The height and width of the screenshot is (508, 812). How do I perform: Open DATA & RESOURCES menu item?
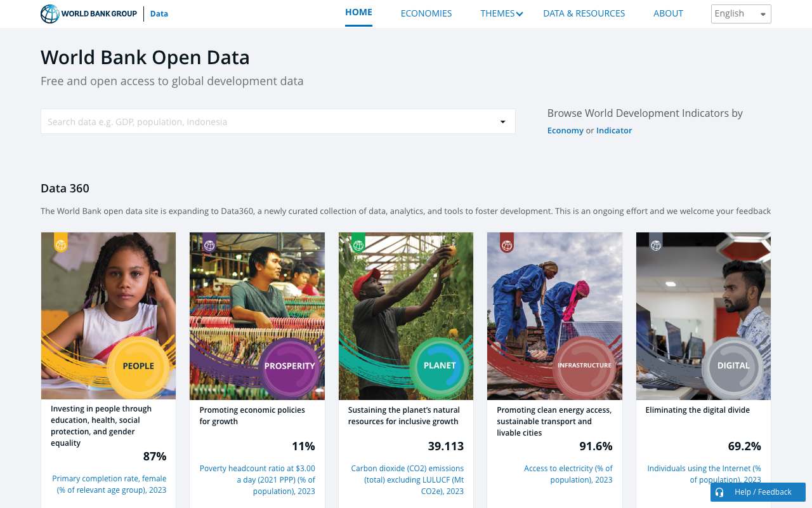584,13
